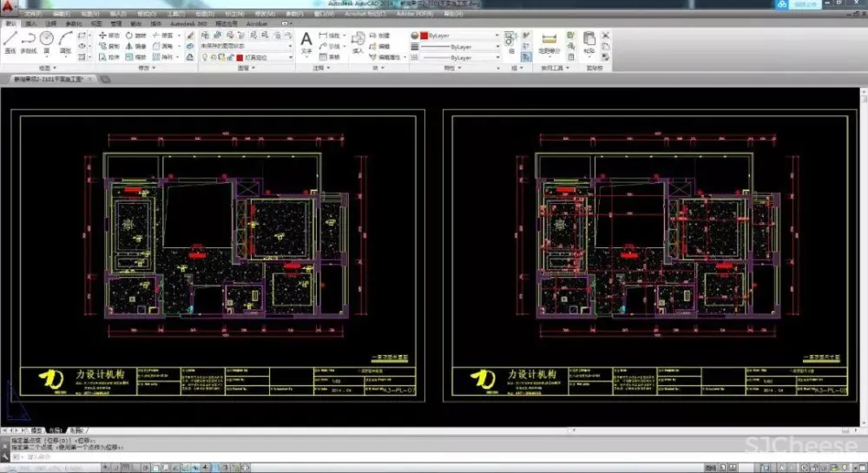Select the open drawing file tab
The image size is (868, 473).
pyautogui.click(x=48, y=79)
